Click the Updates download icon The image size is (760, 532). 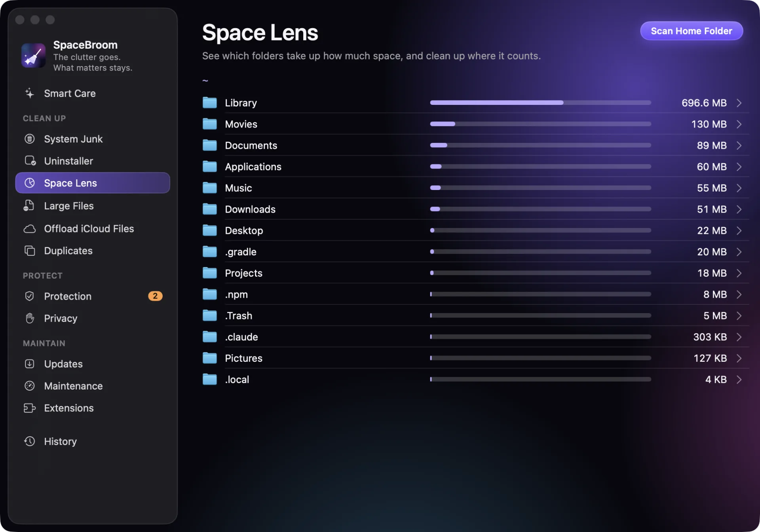30,364
